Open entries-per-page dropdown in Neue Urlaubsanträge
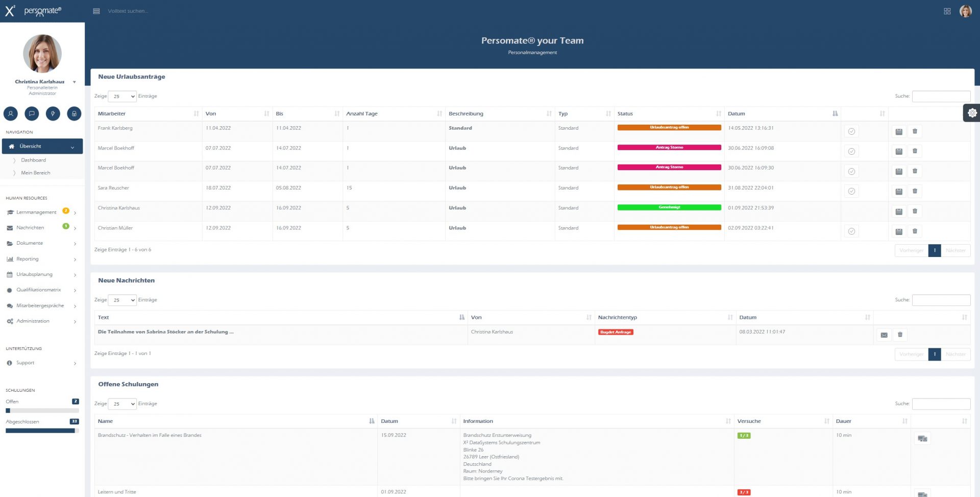This screenshot has width=980, height=497. pos(122,97)
